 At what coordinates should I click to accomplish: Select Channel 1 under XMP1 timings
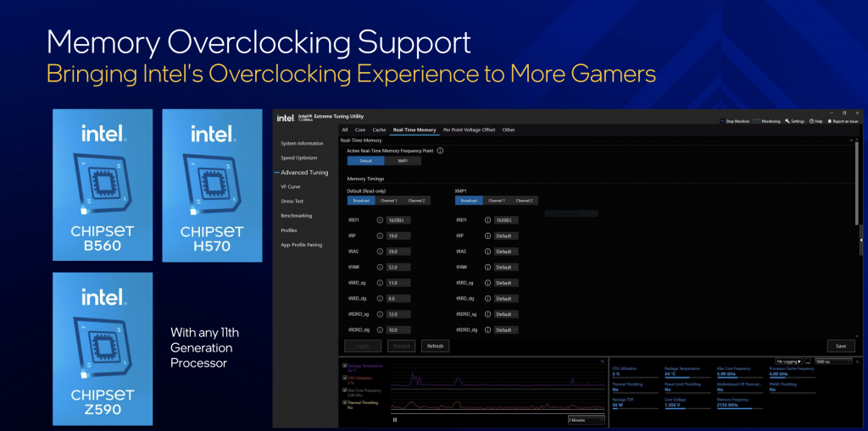click(x=497, y=201)
